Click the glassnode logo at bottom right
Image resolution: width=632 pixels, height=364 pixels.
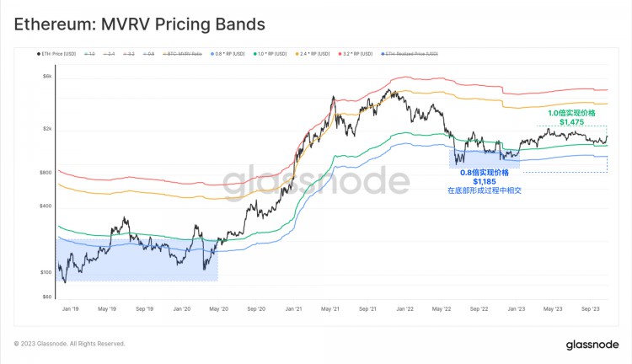tap(592, 345)
